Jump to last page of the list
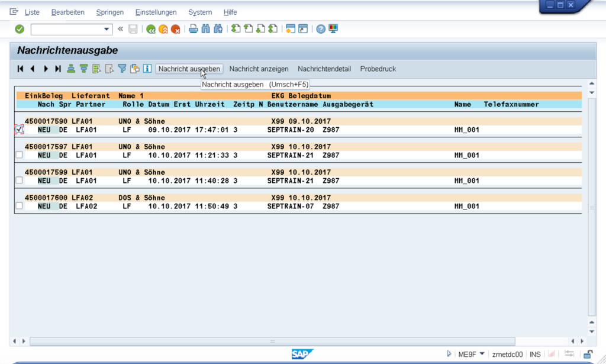Viewport: 606px width, 364px height. click(x=58, y=69)
